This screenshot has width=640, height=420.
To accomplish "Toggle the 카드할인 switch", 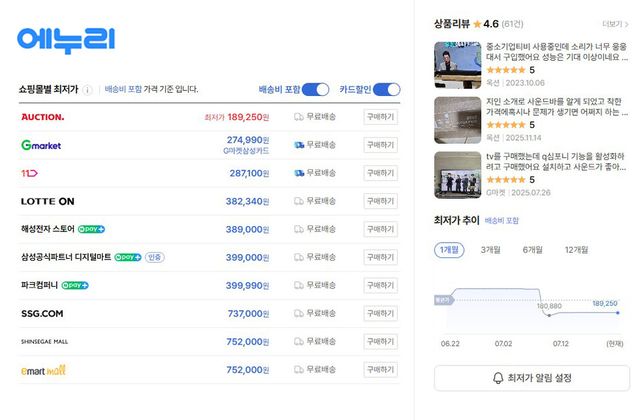I will point(387,89).
